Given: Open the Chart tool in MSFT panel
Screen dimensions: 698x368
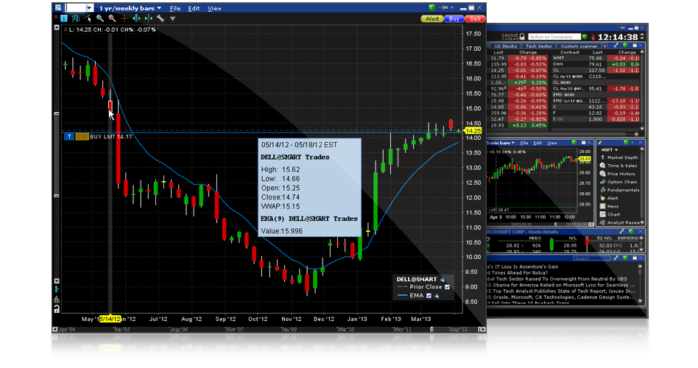Looking at the screenshot, I should click(x=609, y=214).
